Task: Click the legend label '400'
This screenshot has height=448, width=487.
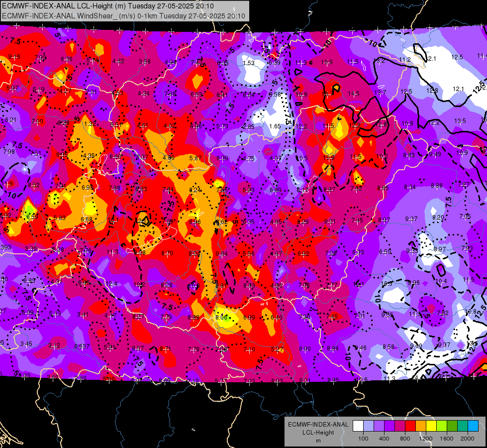Action: (x=384, y=439)
